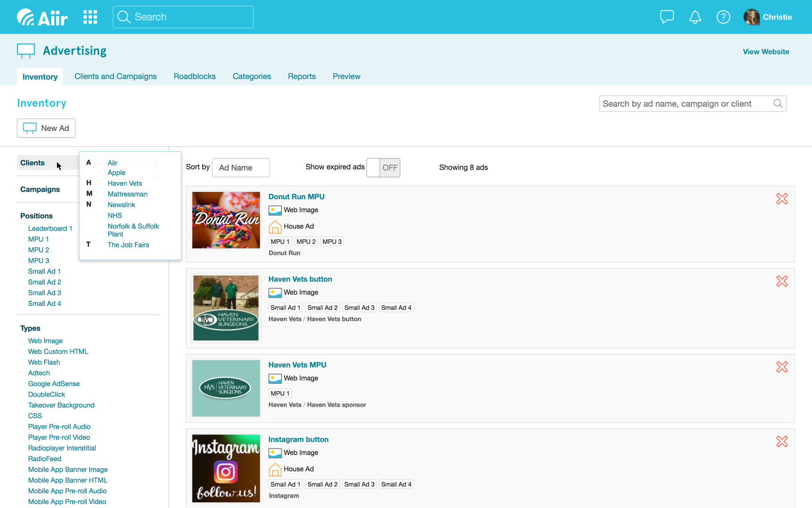Open the Preview tab
This screenshot has height=508, width=812.
(x=346, y=77)
